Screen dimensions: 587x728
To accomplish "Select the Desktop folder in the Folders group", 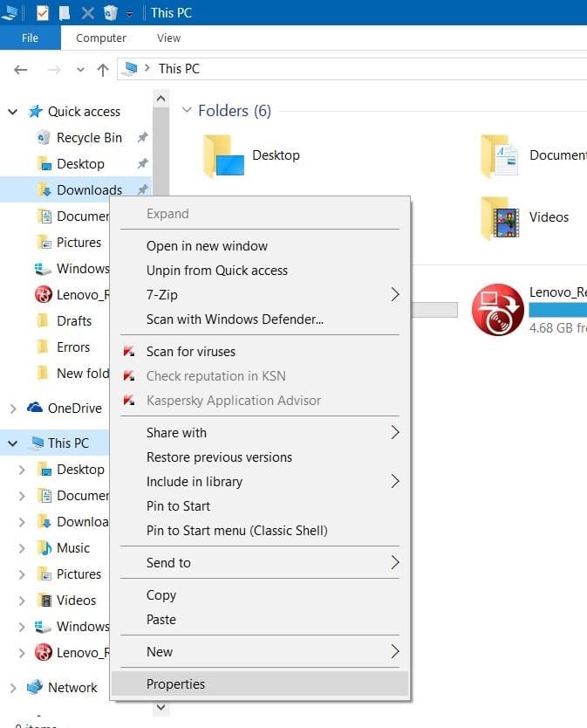I will click(x=224, y=155).
